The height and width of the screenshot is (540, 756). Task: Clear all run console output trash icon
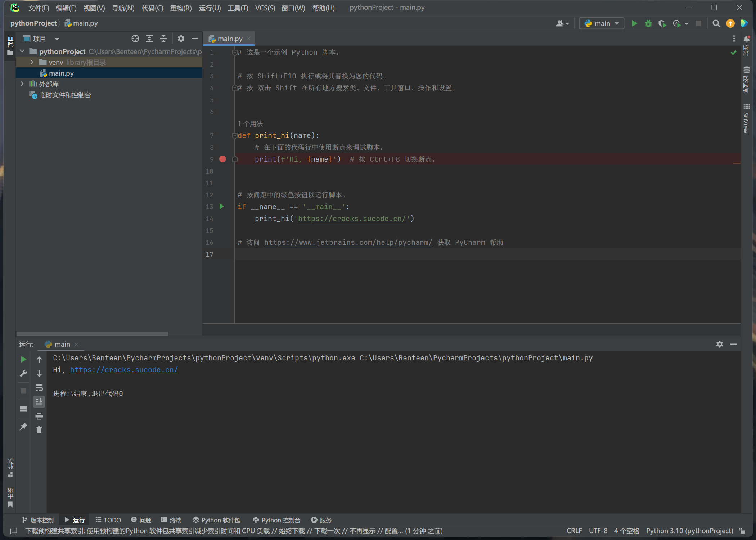pos(39,430)
